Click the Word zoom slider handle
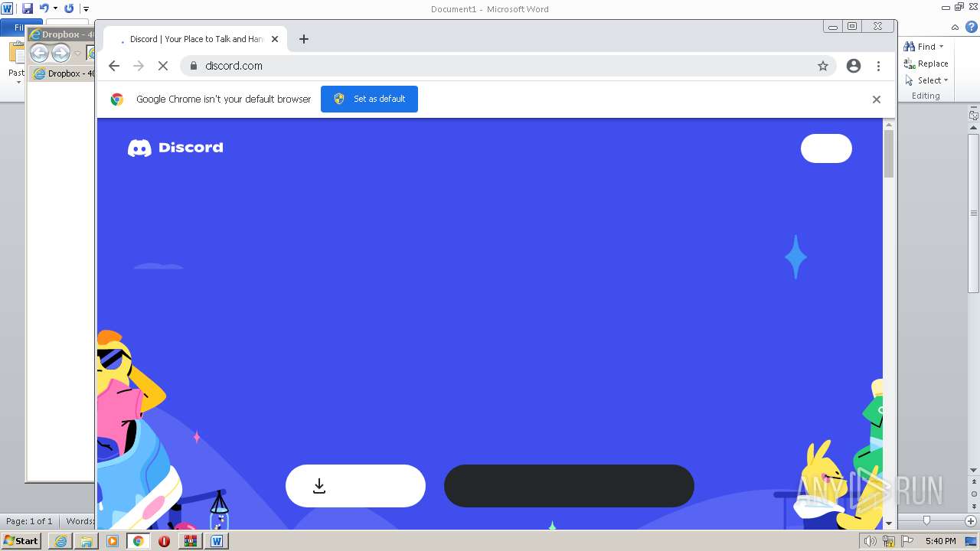The image size is (980, 551). [926, 521]
